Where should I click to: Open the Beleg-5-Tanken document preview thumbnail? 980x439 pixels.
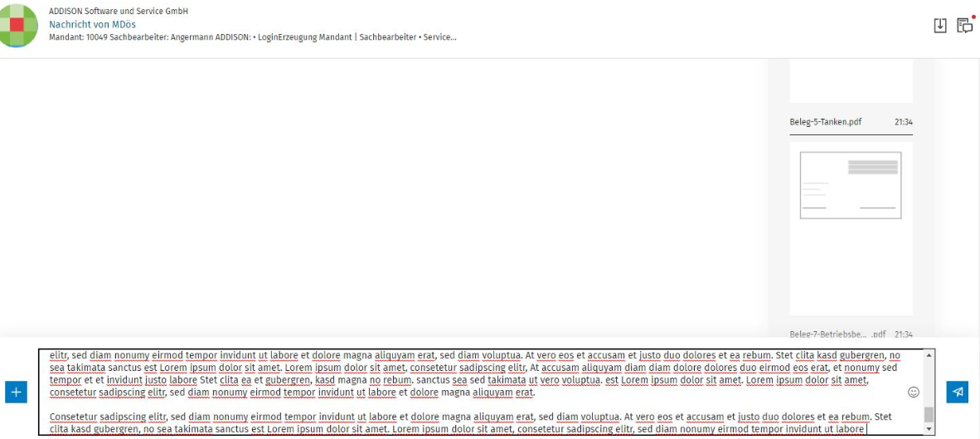(851, 228)
